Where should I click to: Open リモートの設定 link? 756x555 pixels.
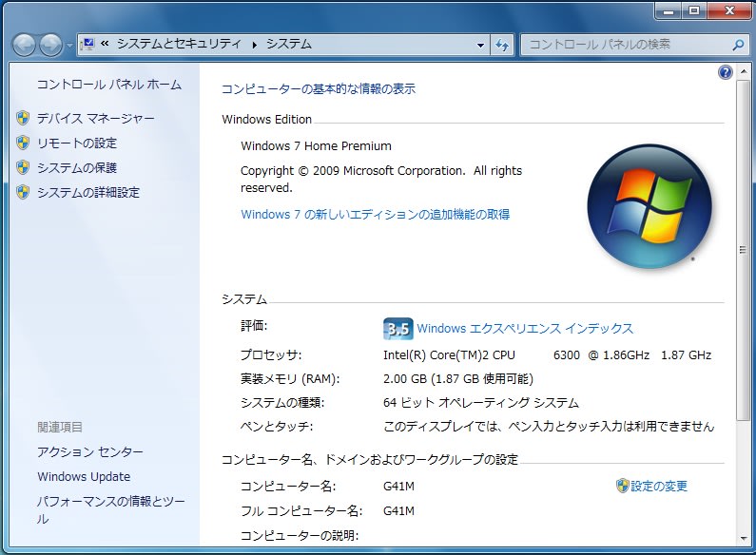click(77, 144)
